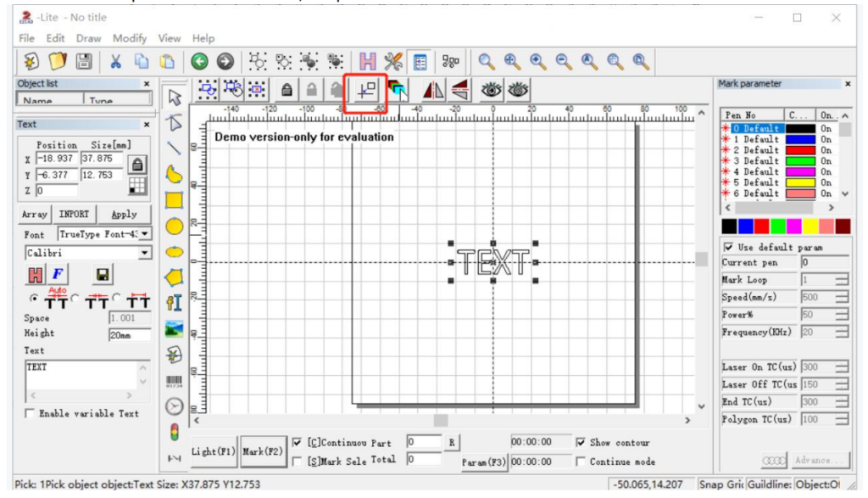Click the scissors cut icon
Image resolution: width=868 pixels, height=498 pixels.
(x=115, y=61)
